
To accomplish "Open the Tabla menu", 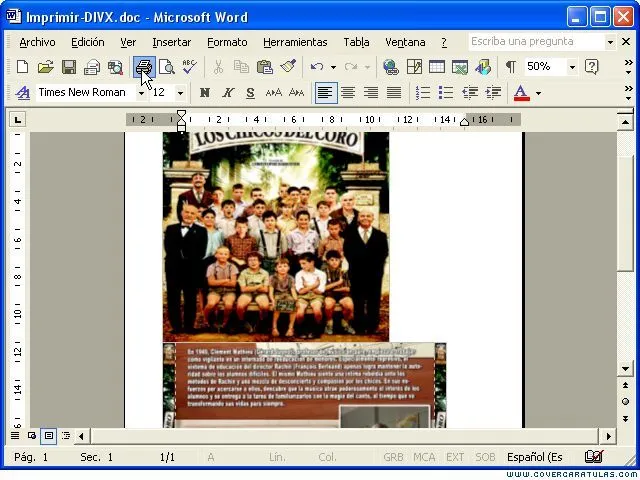I will pos(356,42).
